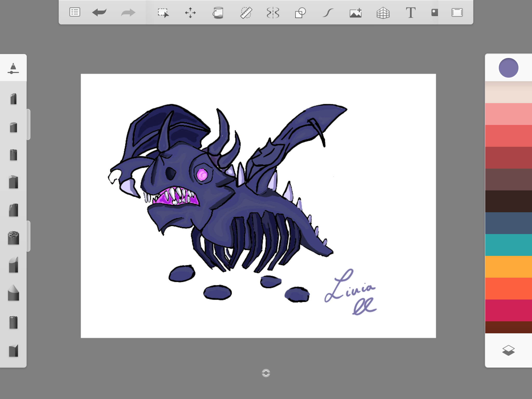Open the current purple color puck

[508, 68]
